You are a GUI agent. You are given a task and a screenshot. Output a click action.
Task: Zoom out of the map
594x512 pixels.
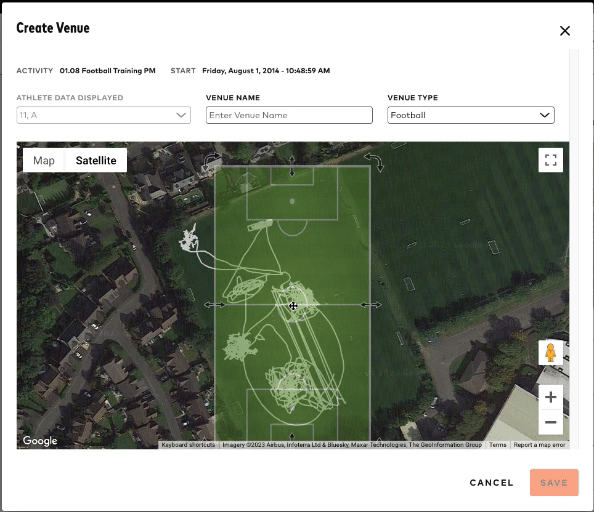coord(550,422)
